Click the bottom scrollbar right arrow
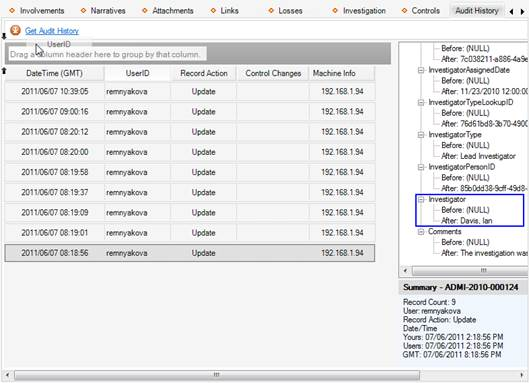Viewport: 529px width, 383px height. tap(523, 375)
